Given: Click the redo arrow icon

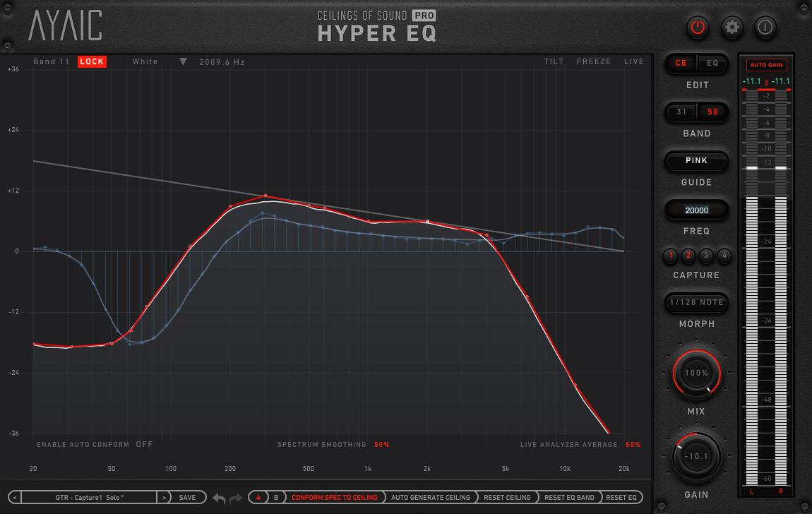Looking at the screenshot, I should [236, 498].
